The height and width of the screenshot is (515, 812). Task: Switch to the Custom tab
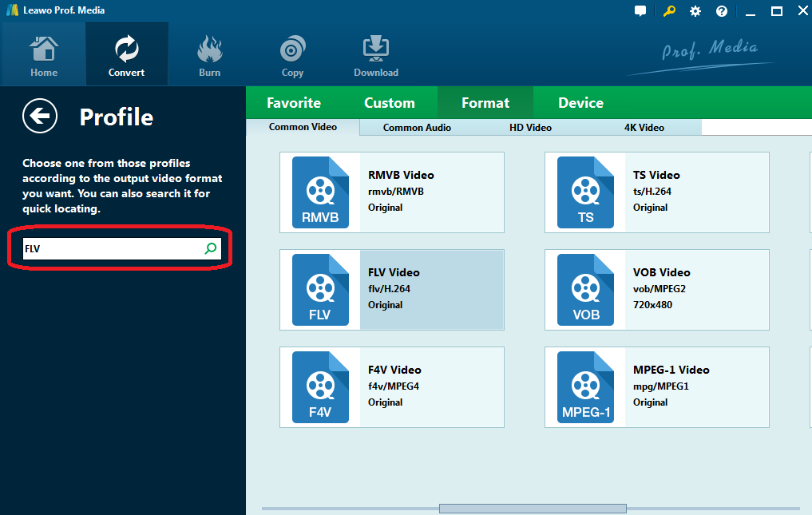click(390, 103)
